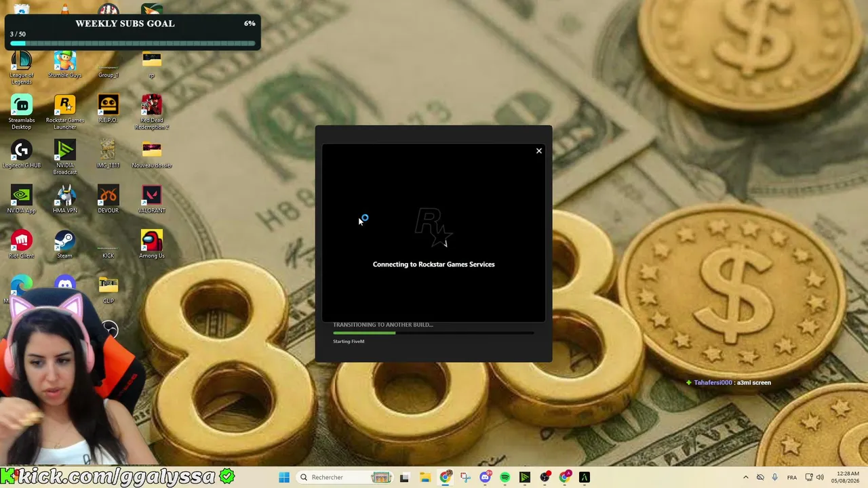Open NVIDIA Broadcast from the taskbar

click(x=525, y=477)
